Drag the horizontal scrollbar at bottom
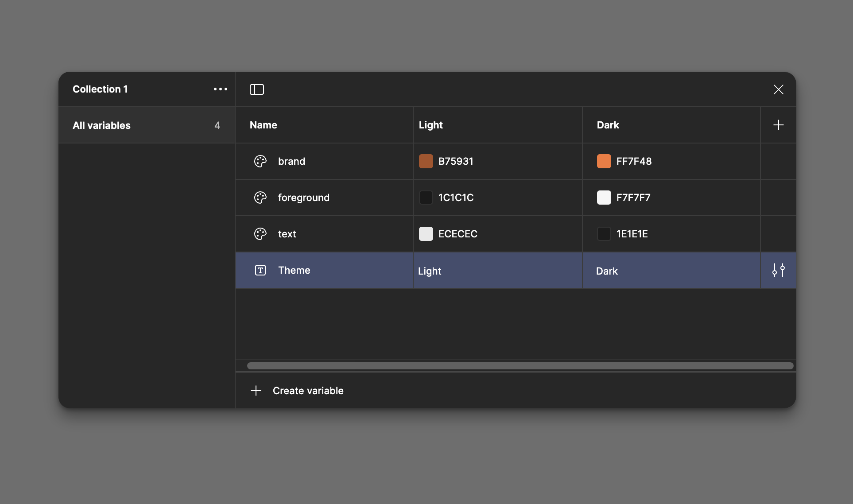 [x=520, y=366]
